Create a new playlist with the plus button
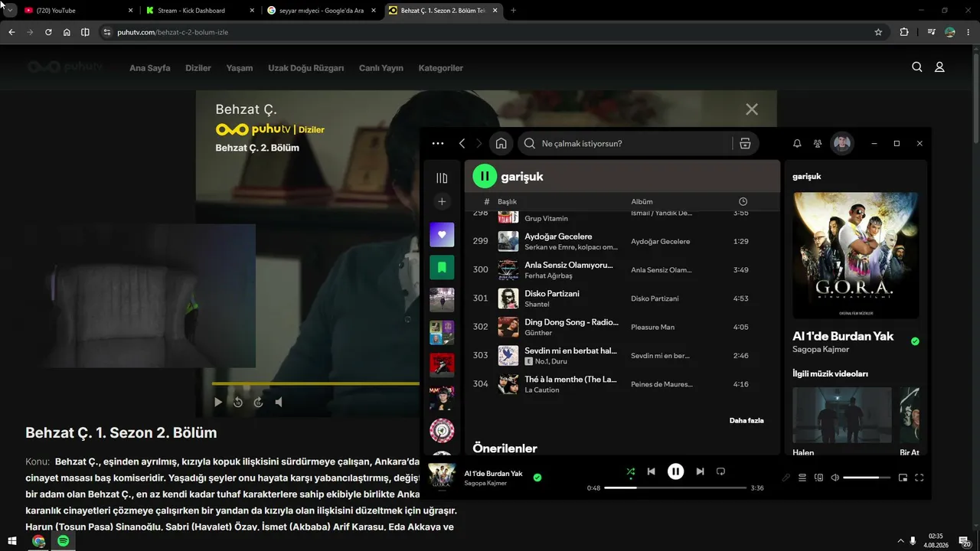The width and height of the screenshot is (980, 551). (442, 201)
